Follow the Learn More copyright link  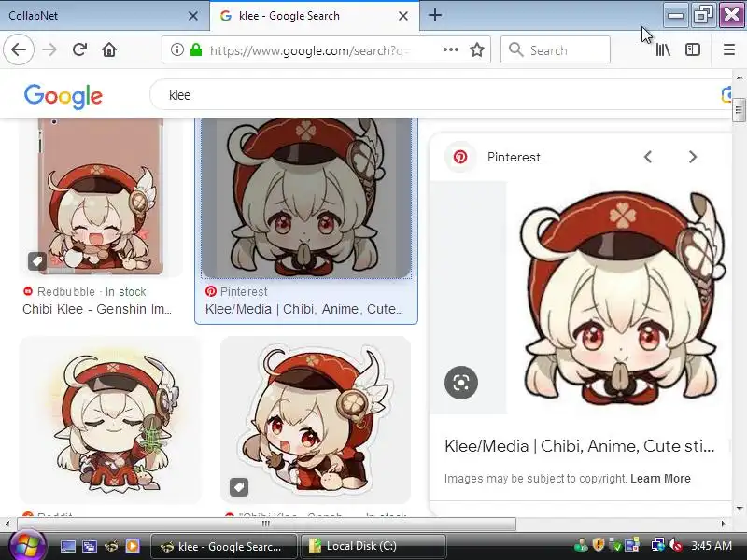pyautogui.click(x=660, y=479)
